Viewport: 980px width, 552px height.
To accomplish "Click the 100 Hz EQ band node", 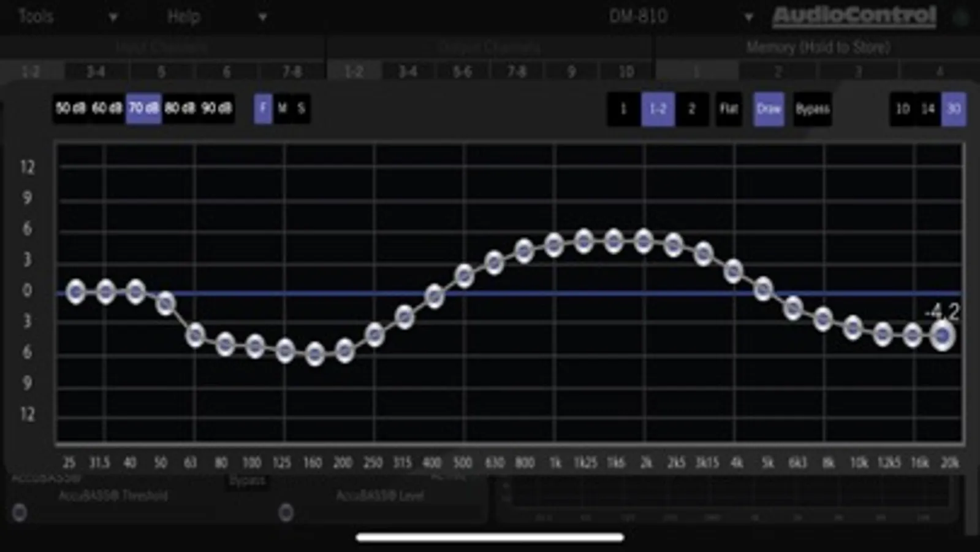I will (x=255, y=346).
